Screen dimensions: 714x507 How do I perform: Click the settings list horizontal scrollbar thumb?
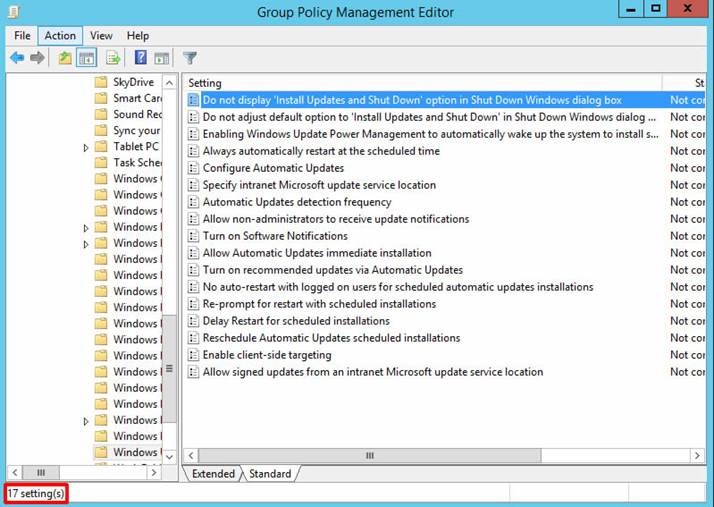point(370,456)
